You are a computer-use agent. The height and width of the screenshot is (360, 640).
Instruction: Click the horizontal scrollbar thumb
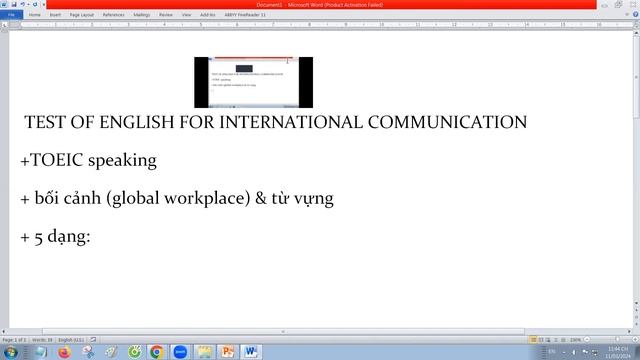(283, 331)
